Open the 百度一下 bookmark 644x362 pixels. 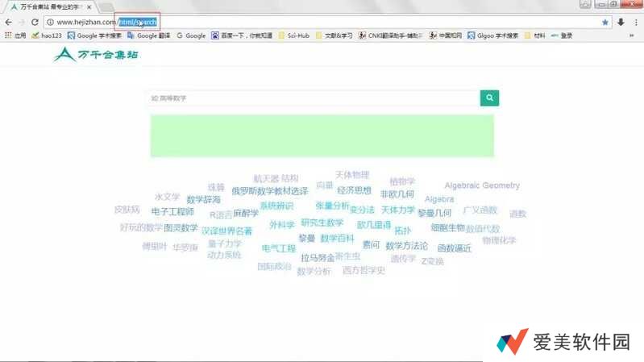pos(242,35)
